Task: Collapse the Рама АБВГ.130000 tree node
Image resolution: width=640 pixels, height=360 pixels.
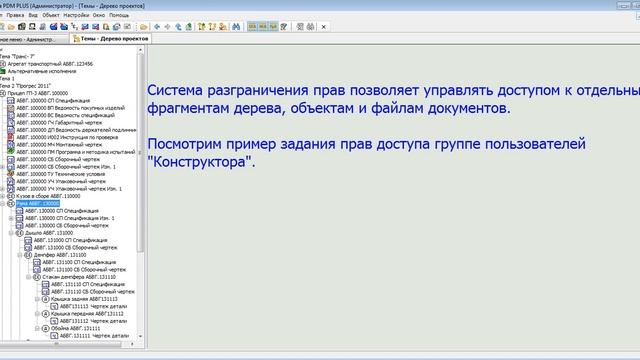Action: pos(2,204)
